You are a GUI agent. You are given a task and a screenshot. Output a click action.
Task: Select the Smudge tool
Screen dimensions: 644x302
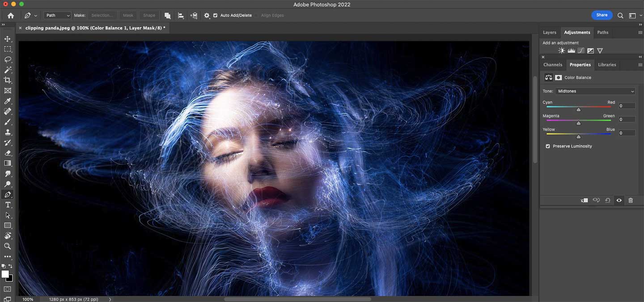pyautogui.click(x=8, y=174)
